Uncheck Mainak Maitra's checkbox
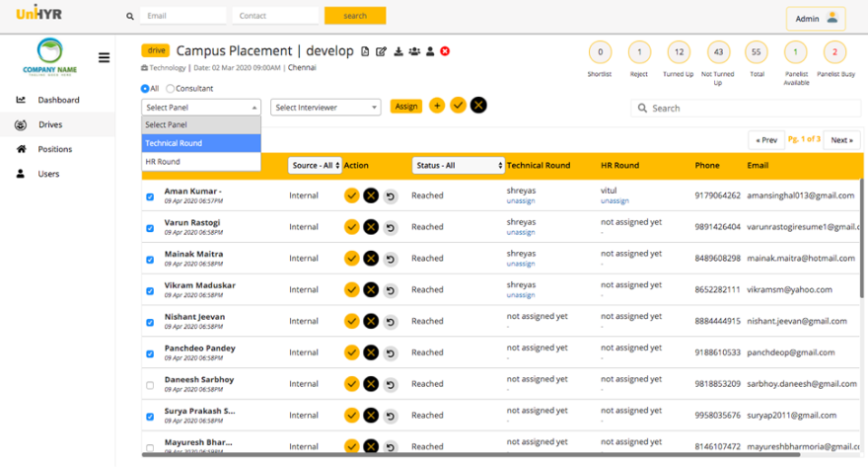Viewport: 868px width, 467px height. point(150,260)
